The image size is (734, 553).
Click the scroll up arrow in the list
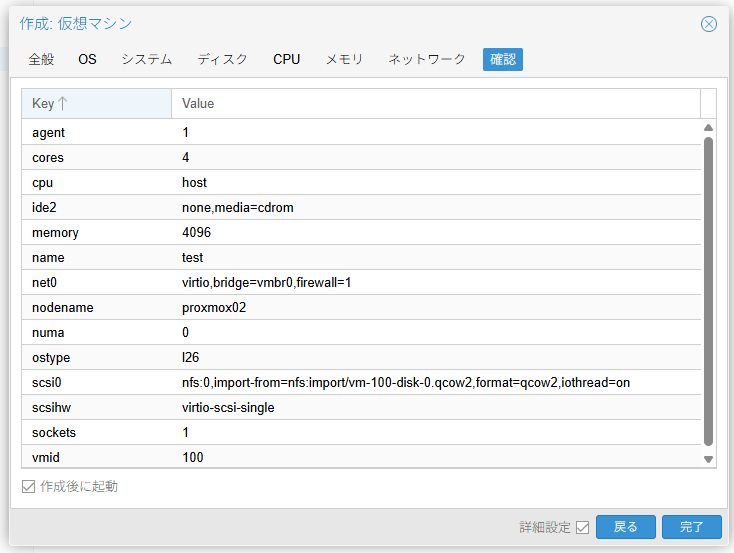point(708,128)
